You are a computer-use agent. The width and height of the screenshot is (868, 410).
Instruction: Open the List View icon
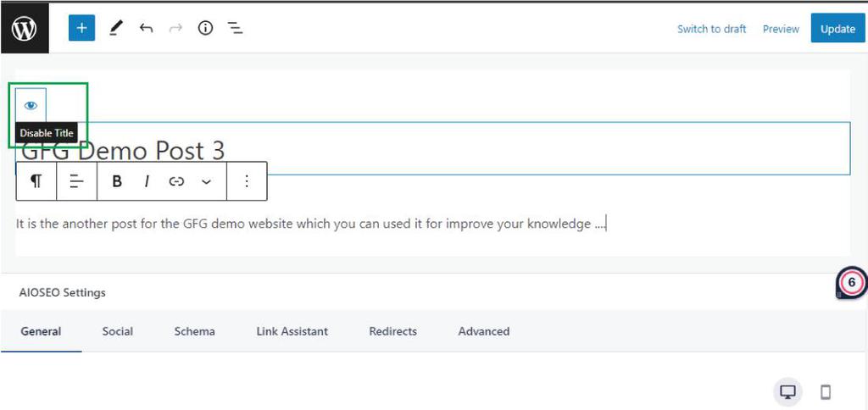click(x=235, y=28)
